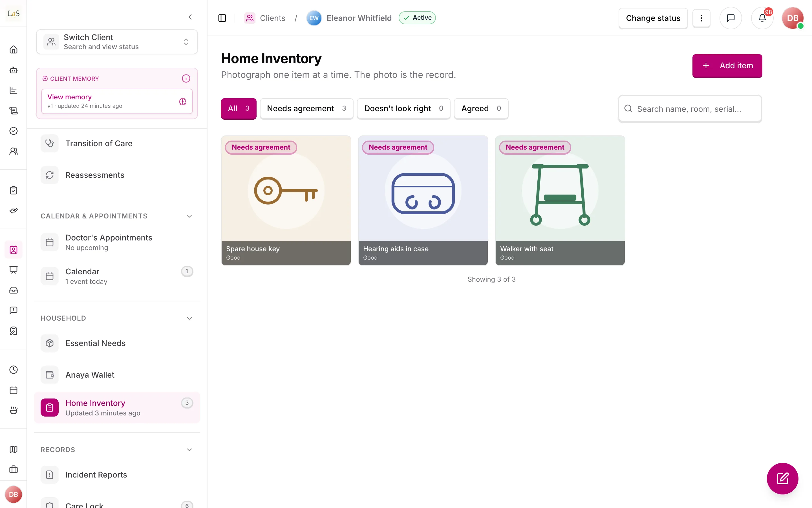Click the Change status button
The width and height of the screenshot is (812, 508).
click(x=653, y=18)
